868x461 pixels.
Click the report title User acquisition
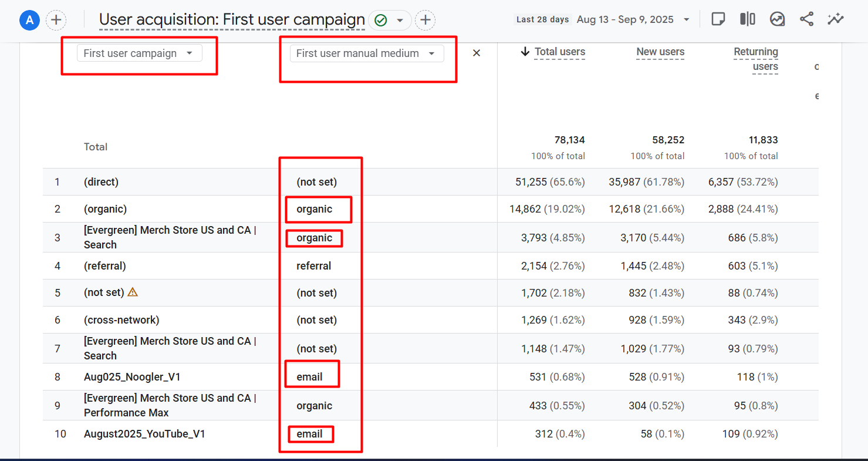pyautogui.click(x=232, y=20)
